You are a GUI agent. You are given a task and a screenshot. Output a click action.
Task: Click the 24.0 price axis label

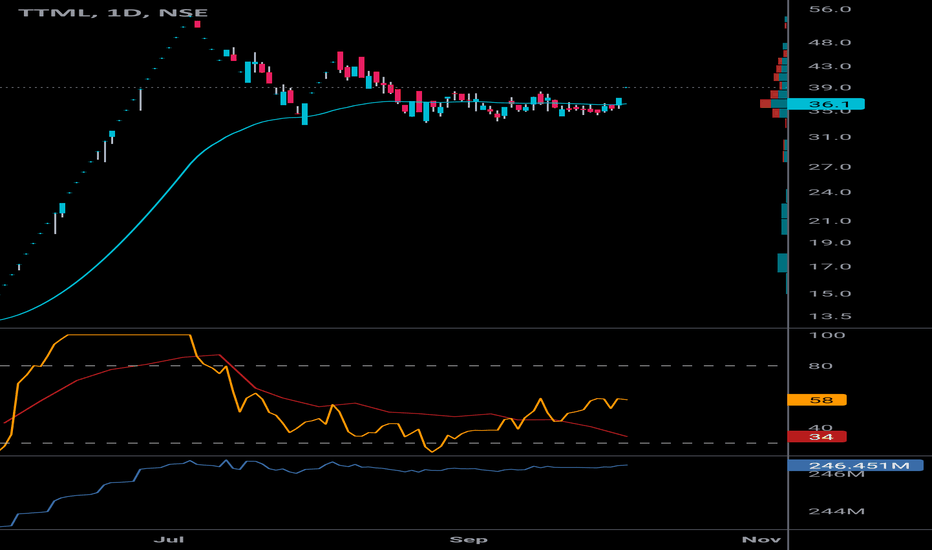pos(830,193)
